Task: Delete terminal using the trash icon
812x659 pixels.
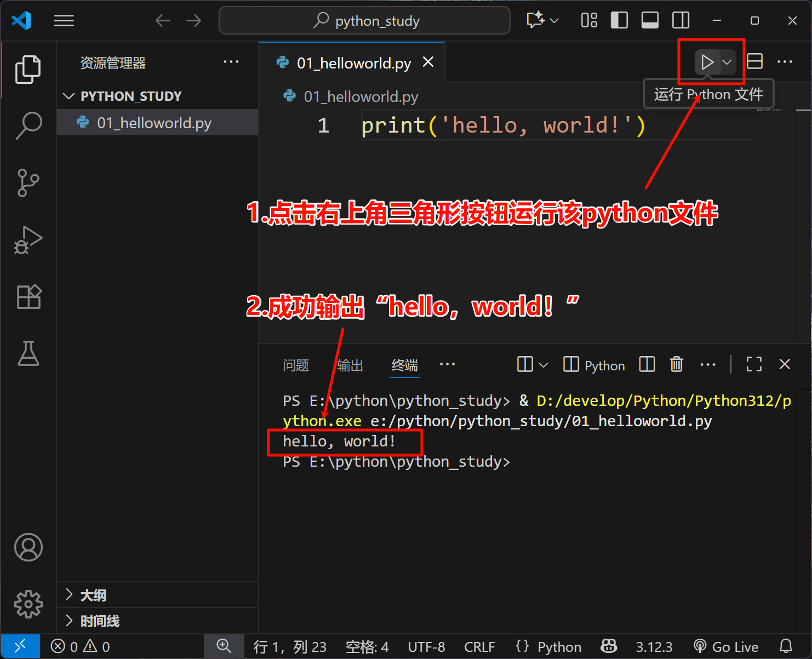Action: click(x=677, y=364)
